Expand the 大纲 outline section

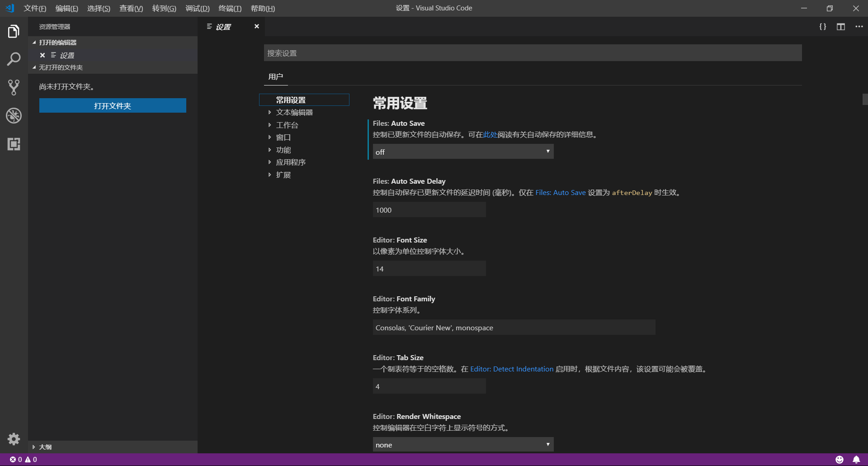[x=113, y=447]
